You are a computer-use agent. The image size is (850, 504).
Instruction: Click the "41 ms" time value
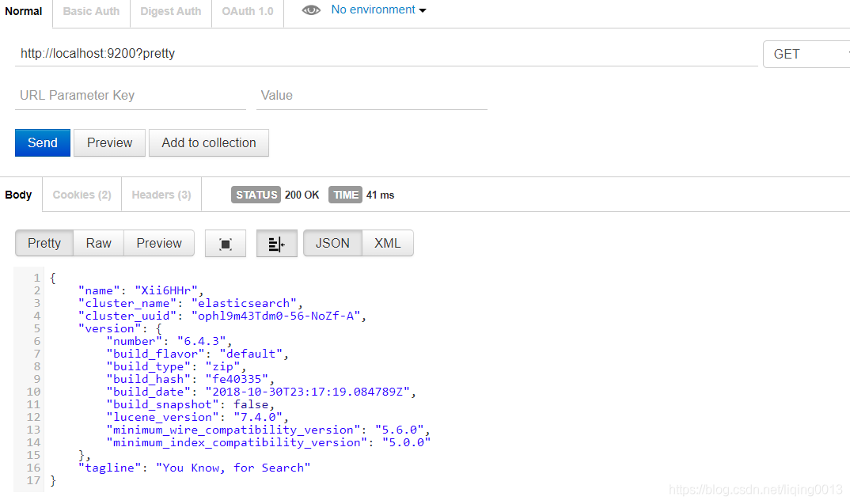click(x=380, y=195)
